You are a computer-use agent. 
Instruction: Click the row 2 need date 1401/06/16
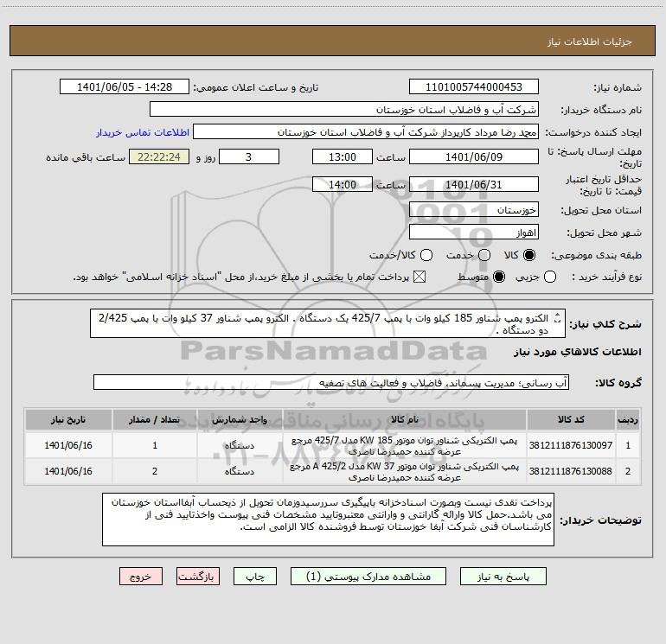(x=68, y=471)
